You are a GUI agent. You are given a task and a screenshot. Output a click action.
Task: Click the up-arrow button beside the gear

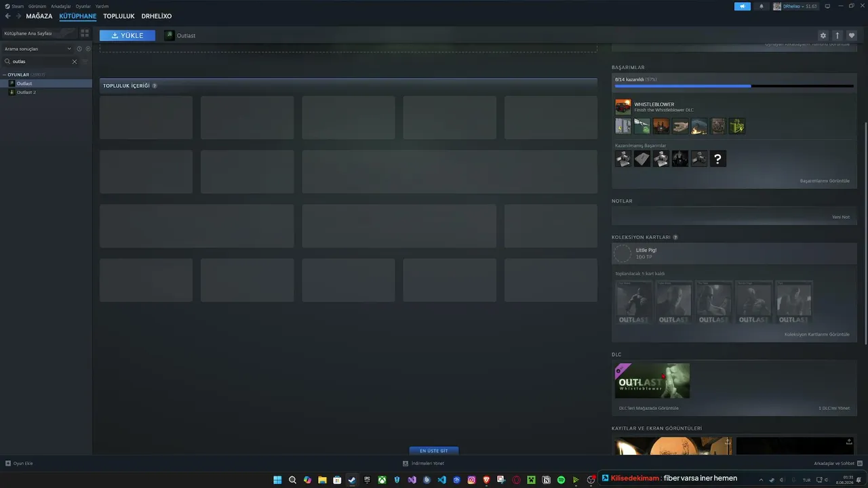pos(837,35)
